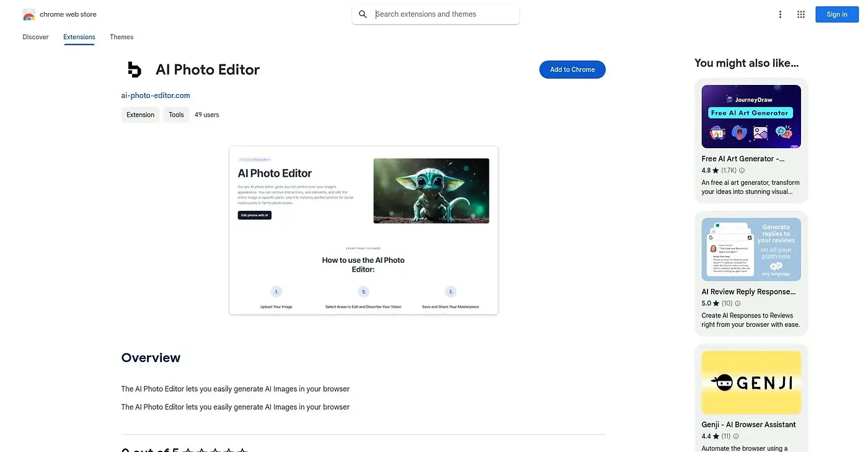The image size is (868, 452).
Task: Click the 4.4 rating on Genji
Action: [706, 436]
